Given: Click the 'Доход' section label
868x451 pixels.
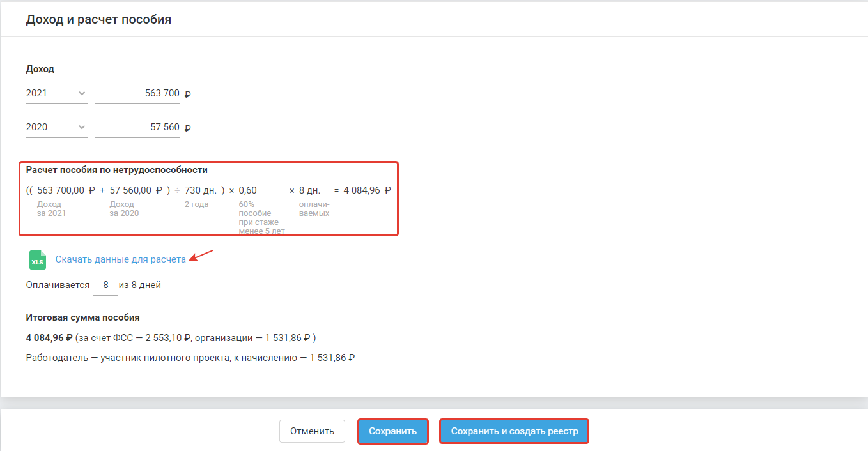Looking at the screenshot, I should coord(40,69).
